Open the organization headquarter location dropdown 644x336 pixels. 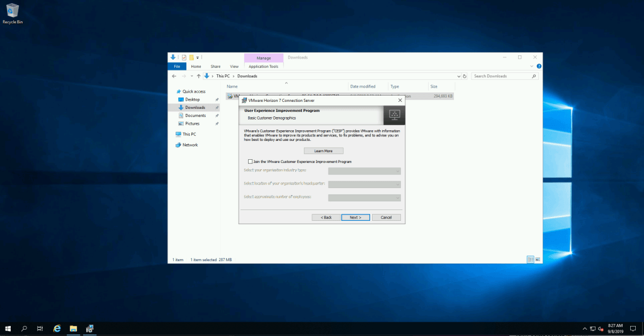[364, 184]
